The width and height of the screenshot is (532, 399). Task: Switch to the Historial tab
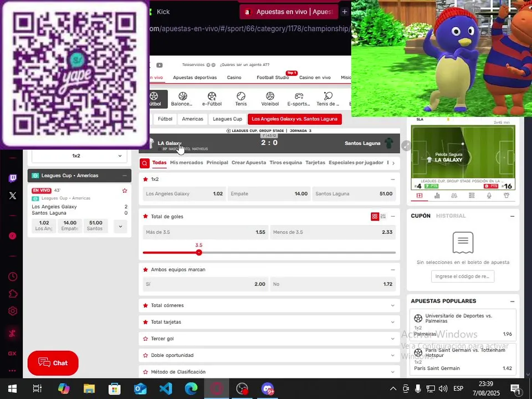[451, 216]
